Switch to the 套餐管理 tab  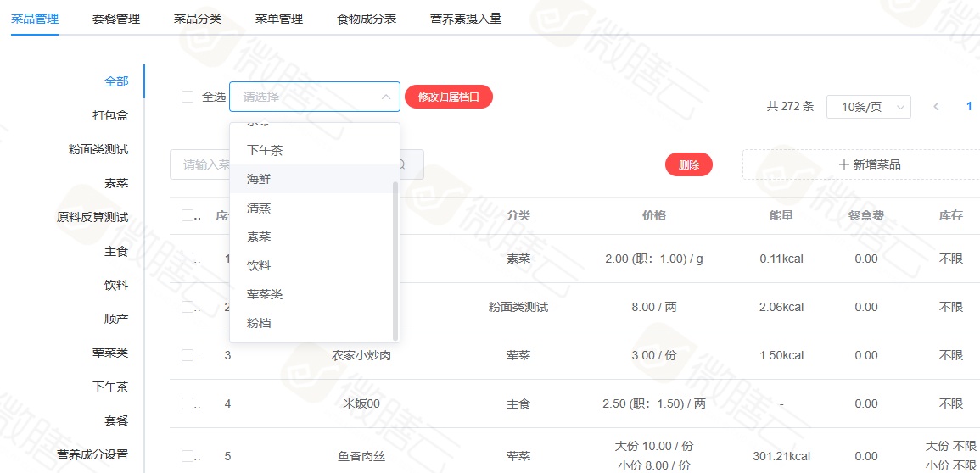116,19
